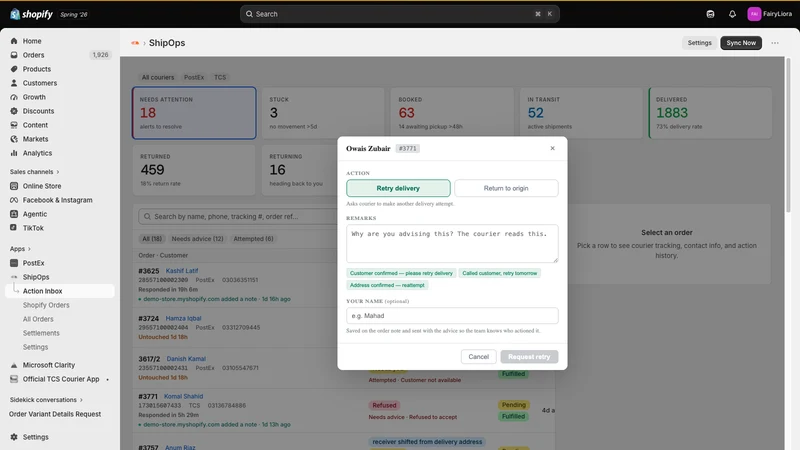Select the Return to origin action
Image resolution: width=800 pixels, height=450 pixels.
point(506,188)
